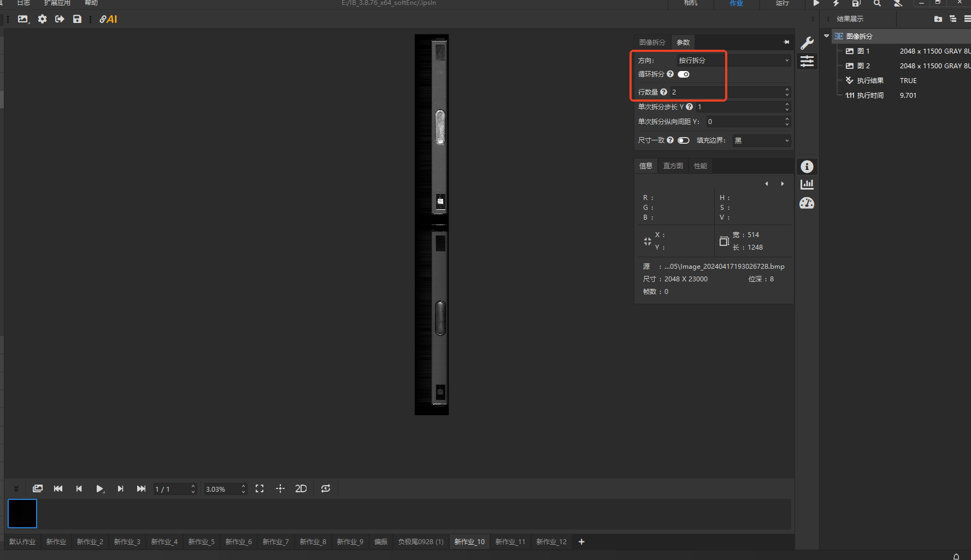This screenshot has width=971, height=560.
Task: Collapse the 图像拆分 result tree node
Action: [x=826, y=36]
